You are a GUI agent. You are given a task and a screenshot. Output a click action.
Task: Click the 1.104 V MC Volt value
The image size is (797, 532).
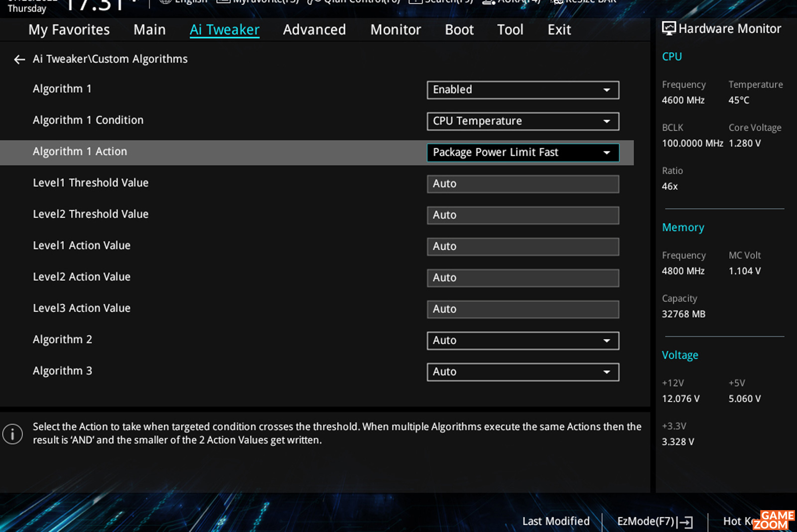pyautogui.click(x=745, y=271)
